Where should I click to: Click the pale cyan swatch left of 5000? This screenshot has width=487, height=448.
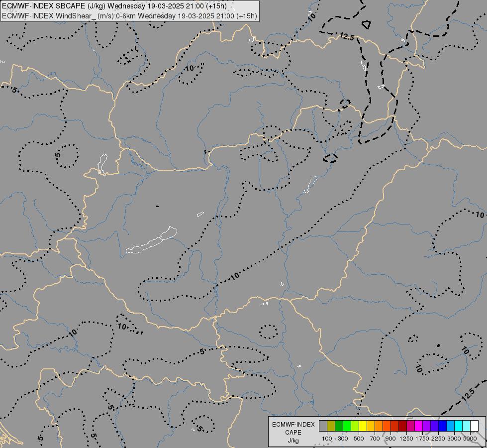click(x=466, y=426)
